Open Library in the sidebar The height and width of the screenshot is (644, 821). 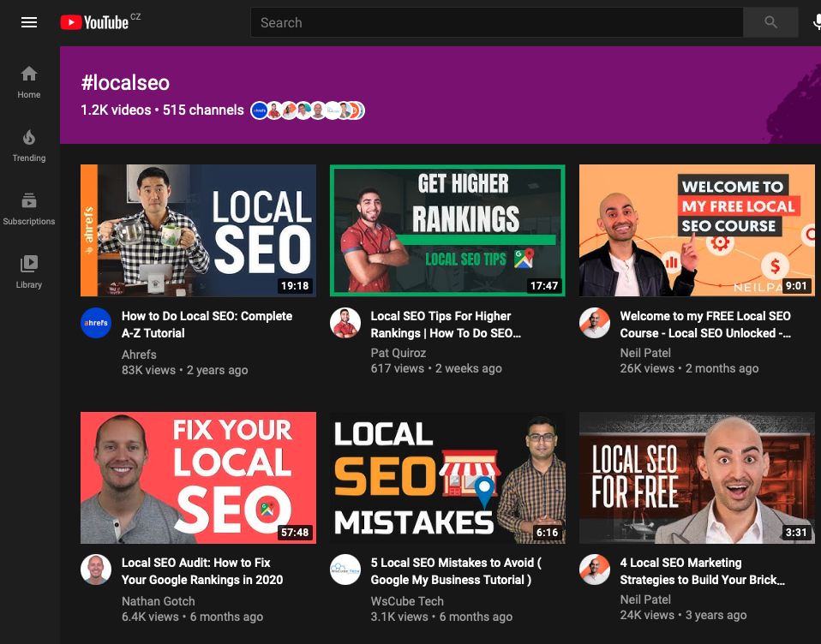tap(29, 272)
